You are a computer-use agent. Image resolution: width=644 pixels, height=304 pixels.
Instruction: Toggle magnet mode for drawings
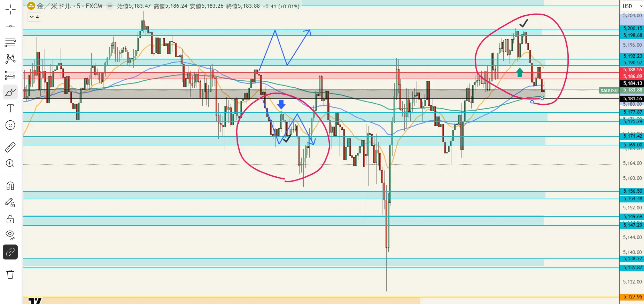click(x=10, y=186)
